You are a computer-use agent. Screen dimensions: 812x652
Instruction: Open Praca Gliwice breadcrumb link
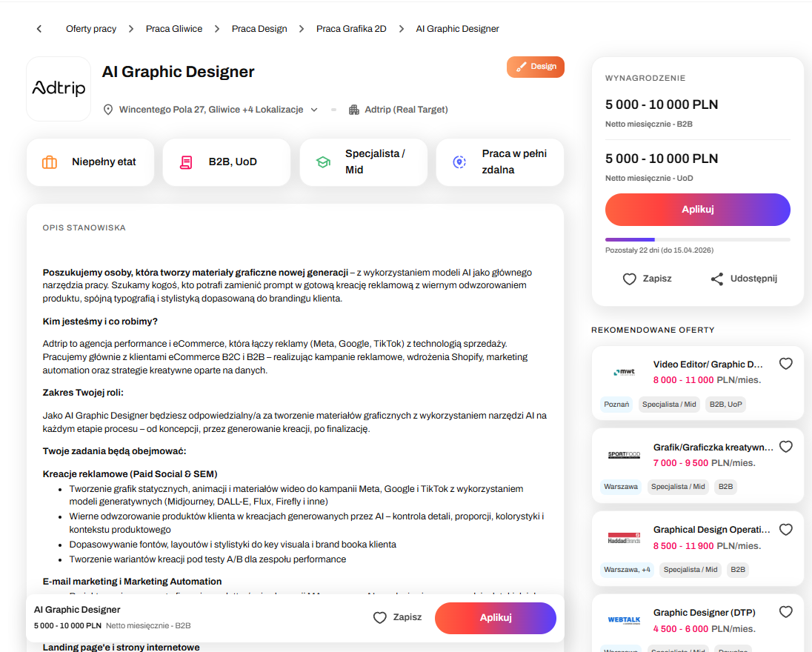173,29
